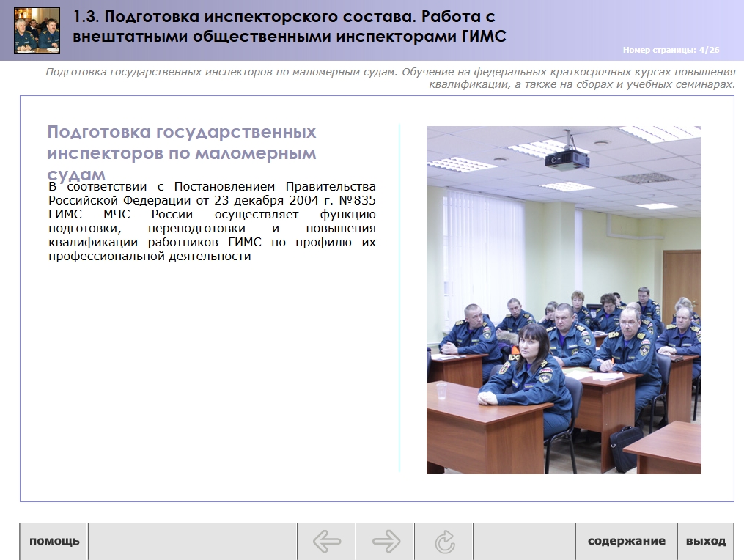Click the italic subtitle about краткосрочных курсах
This screenshot has width=744, height=560.
tap(391, 78)
